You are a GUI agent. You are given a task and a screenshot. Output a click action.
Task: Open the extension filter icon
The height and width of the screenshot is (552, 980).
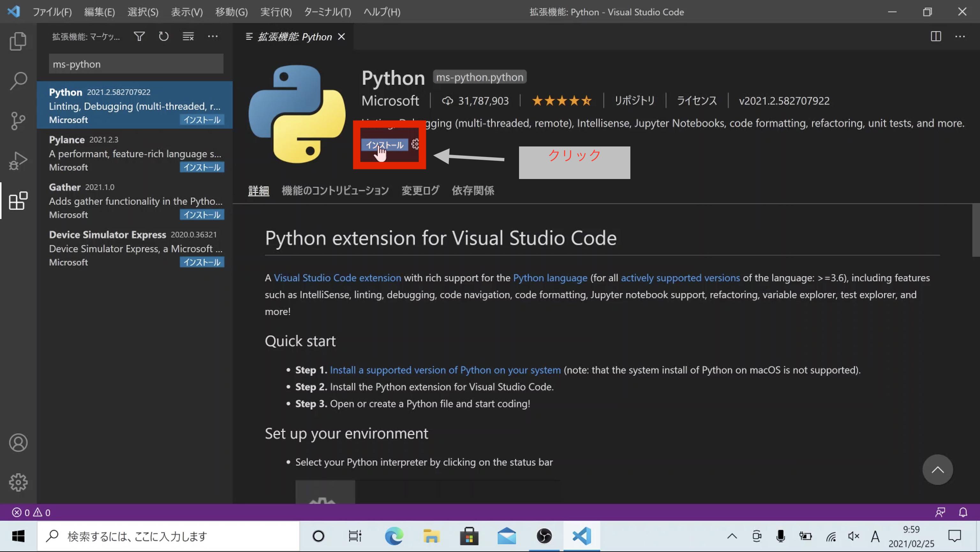pos(139,36)
